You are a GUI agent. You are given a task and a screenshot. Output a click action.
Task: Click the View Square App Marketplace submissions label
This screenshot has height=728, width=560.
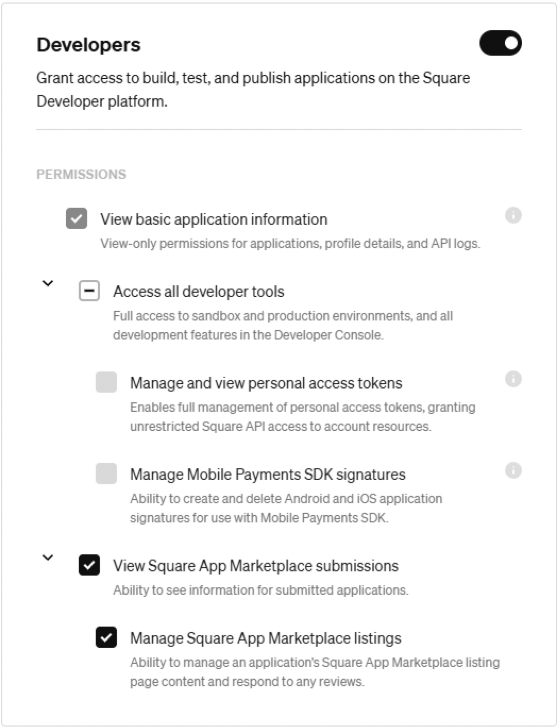point(256,566)
